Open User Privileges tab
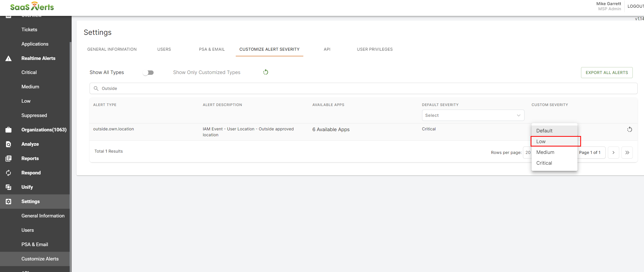Screen dimensions: 644x272 [375, 49]
